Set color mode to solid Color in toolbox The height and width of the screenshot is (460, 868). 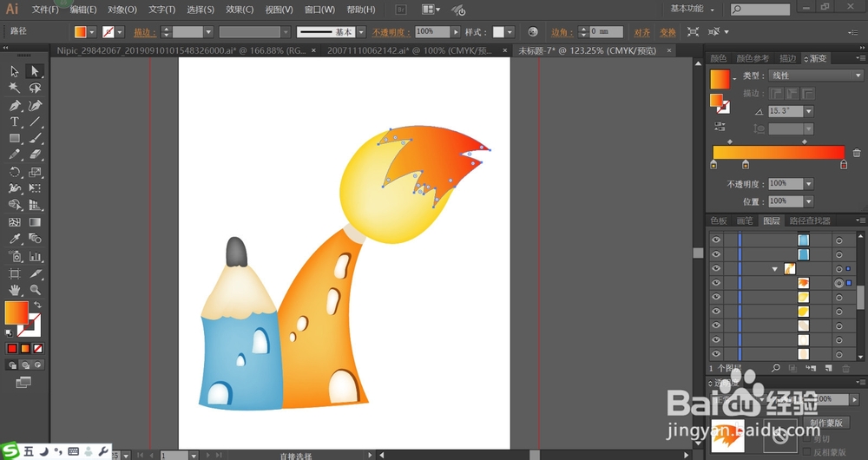11,349
